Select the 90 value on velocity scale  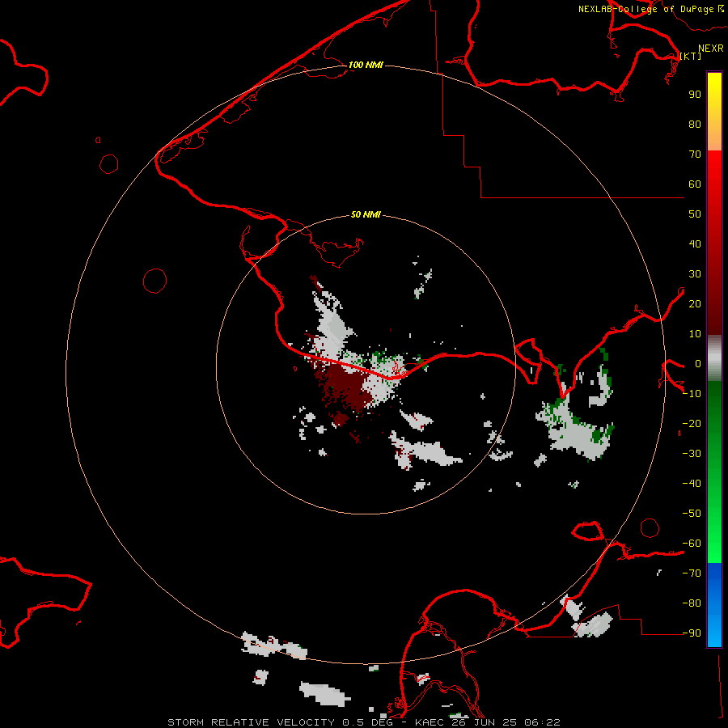tap(695, 95)
